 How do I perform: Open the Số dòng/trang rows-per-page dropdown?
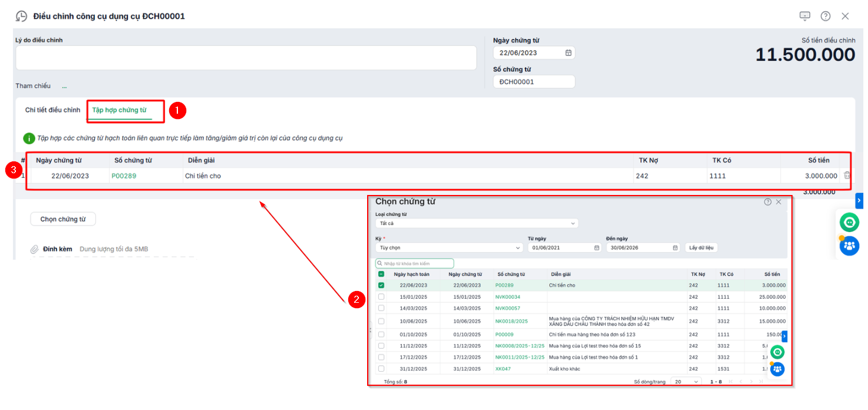pos(687,382)
